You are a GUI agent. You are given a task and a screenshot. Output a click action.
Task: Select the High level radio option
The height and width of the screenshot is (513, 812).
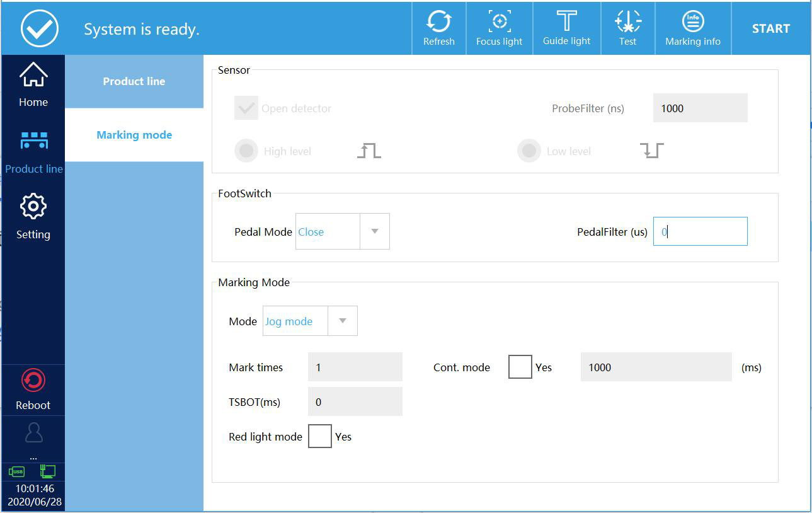[x=246, y=151]
